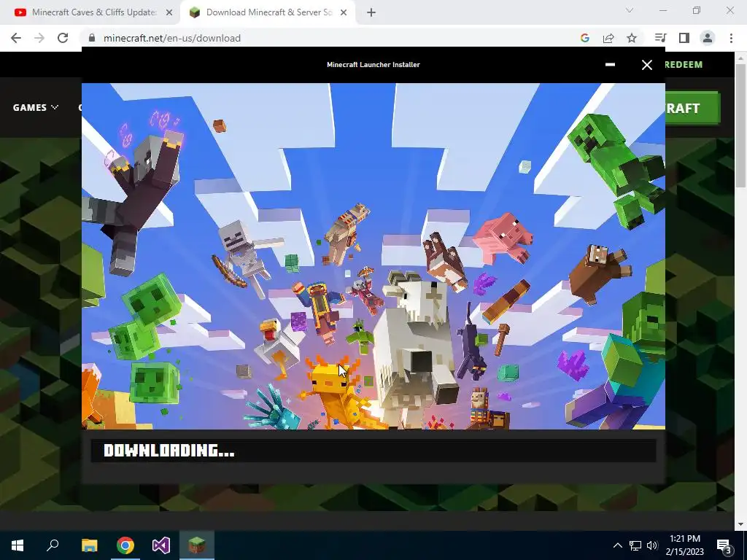The image size is (747, 560).
Task: Click REDEEM link on minecraft.net
Action: (683, 64)
